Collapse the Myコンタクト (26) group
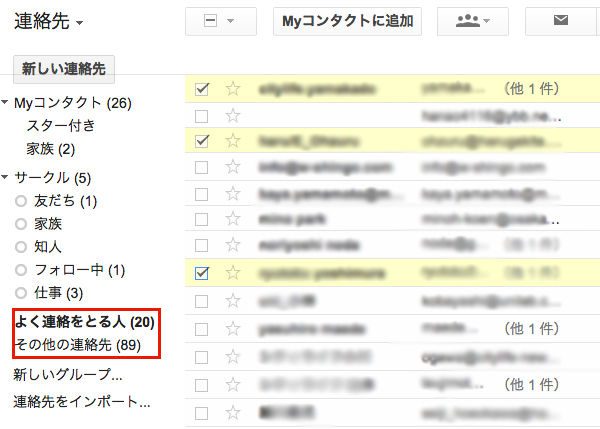600x429 pixels. pos(6,103)
